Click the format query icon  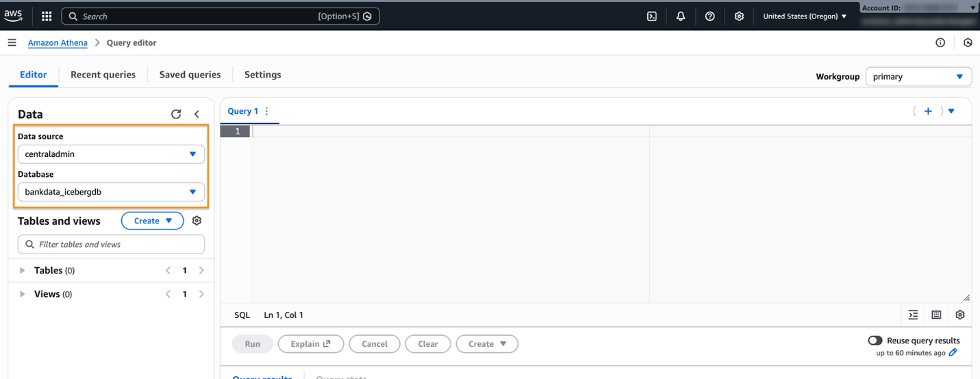pos(913,315)
